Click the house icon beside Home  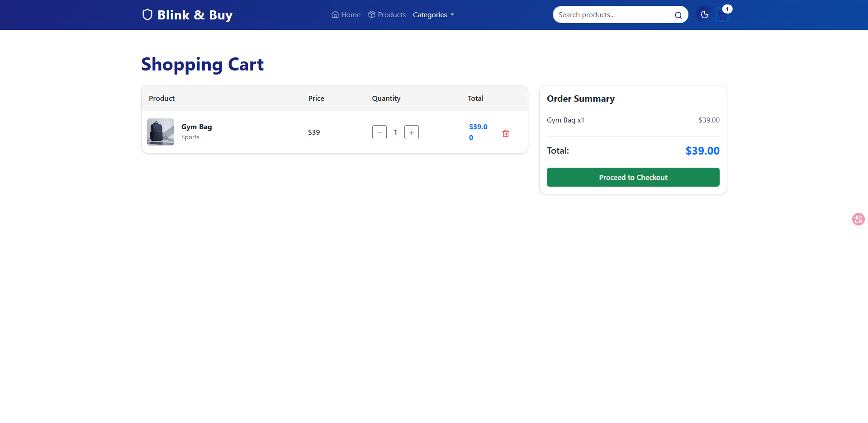point(335,15)
